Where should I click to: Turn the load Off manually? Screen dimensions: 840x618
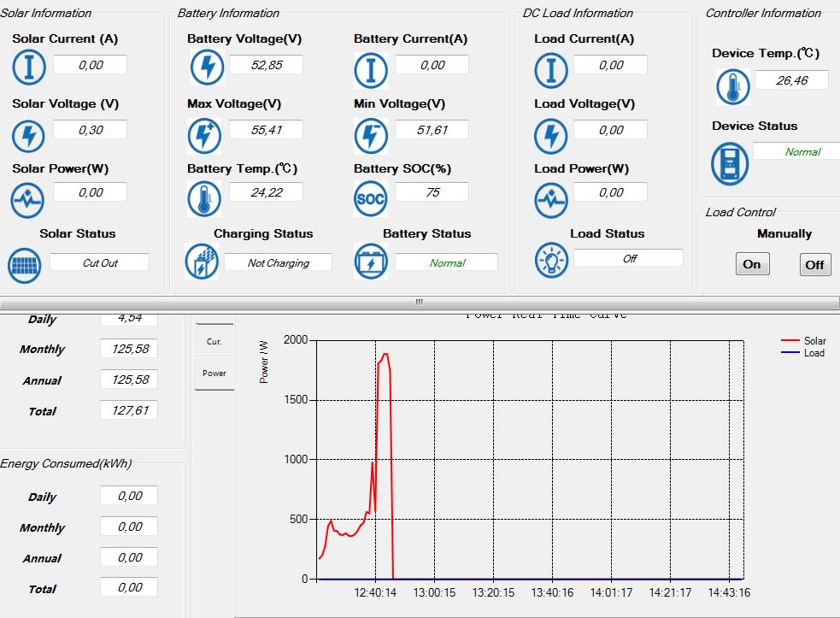(814, 264)
